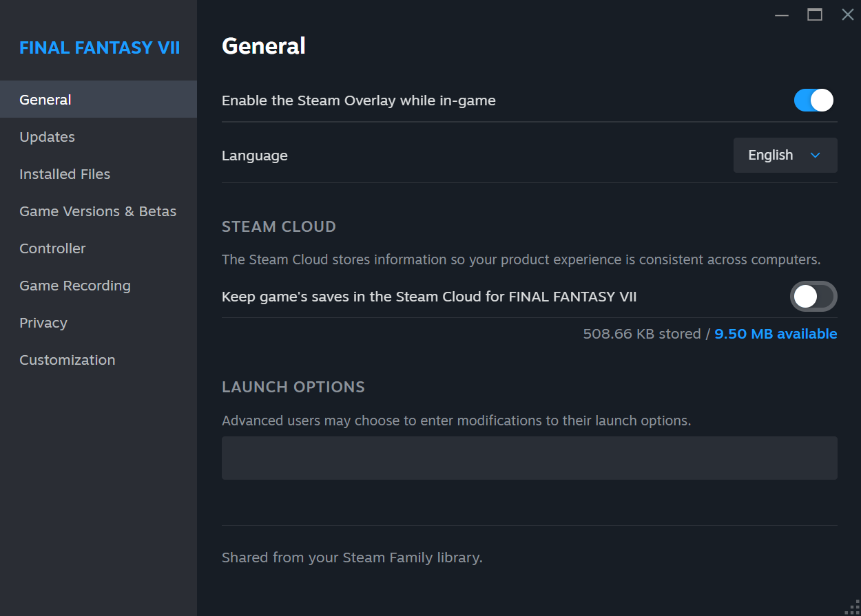Click the FINAL FANTASY VII title
This screenshot has height=616, width=861.
(x=100, y=47)
